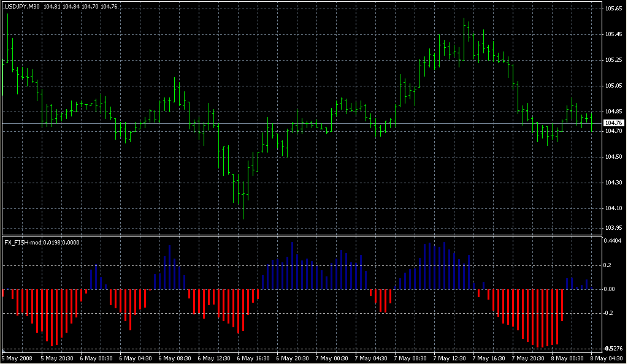Click the 7 May 12:30 time label
The height and width of the screenshot is (364, 628).
pos(450,358)
